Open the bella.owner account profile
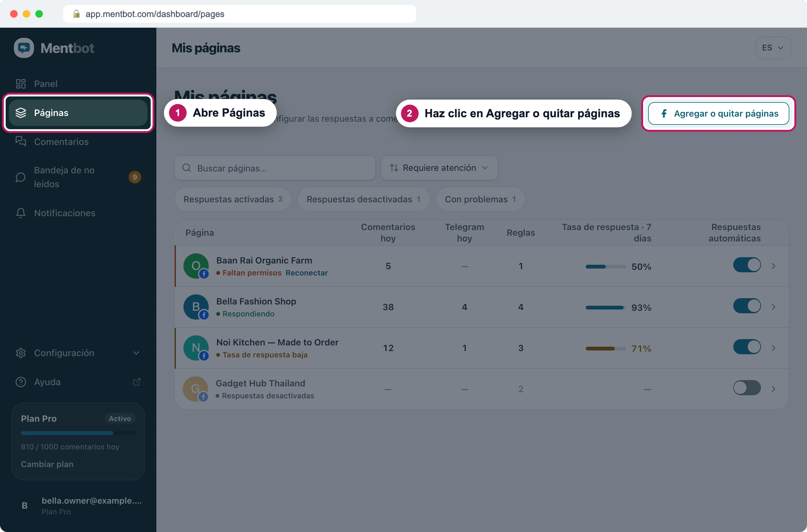This screenshot has width=807, height=532. coord(78,506)
